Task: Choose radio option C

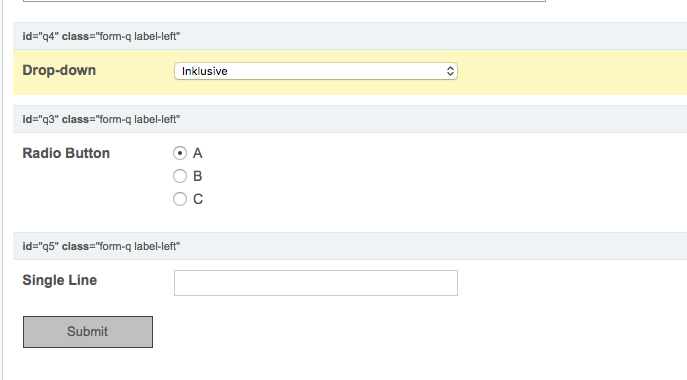Action: click(180, 199)
